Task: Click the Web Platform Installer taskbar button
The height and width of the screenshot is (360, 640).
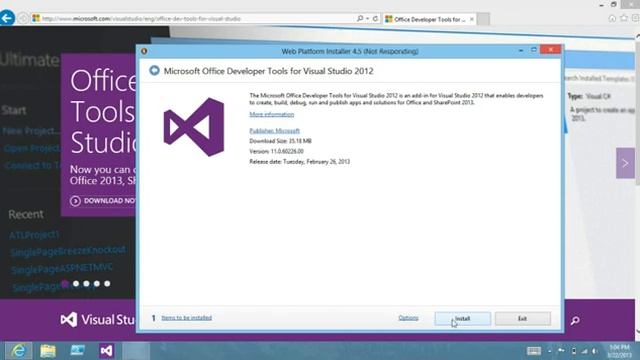Action: (x=136, y=351)
